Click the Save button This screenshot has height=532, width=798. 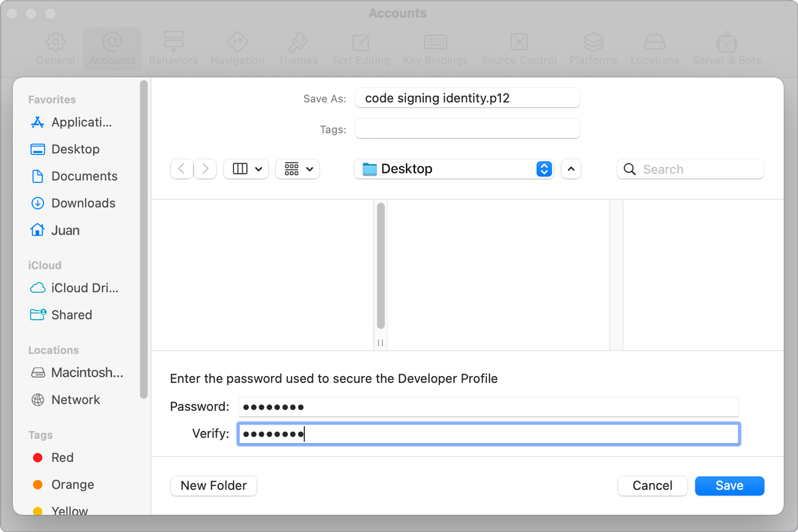tap(729, 485)
